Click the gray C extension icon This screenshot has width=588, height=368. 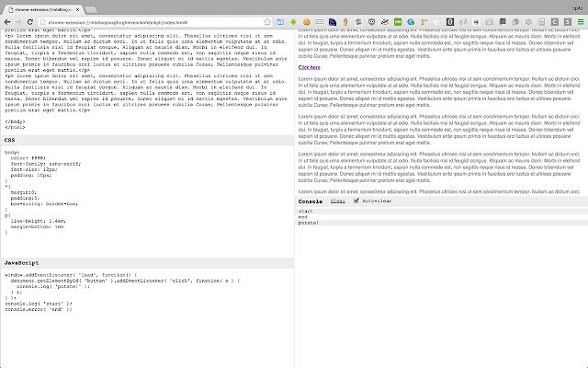(555, 22)
